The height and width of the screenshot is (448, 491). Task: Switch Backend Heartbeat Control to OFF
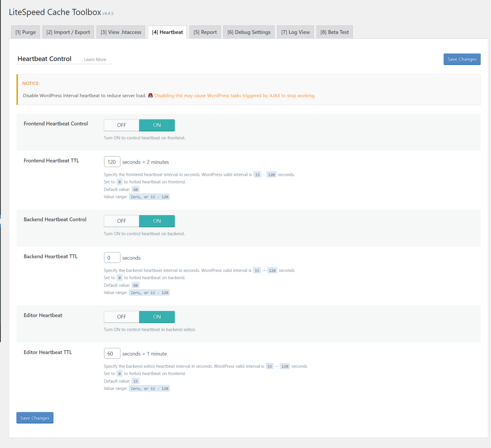(x=121, y=221)
